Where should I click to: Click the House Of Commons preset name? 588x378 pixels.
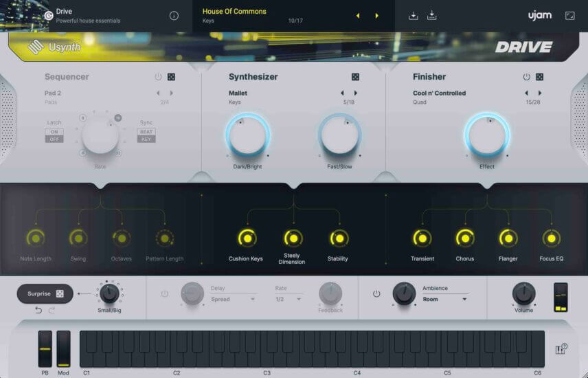pyautogui.click(x=234, y=12)
